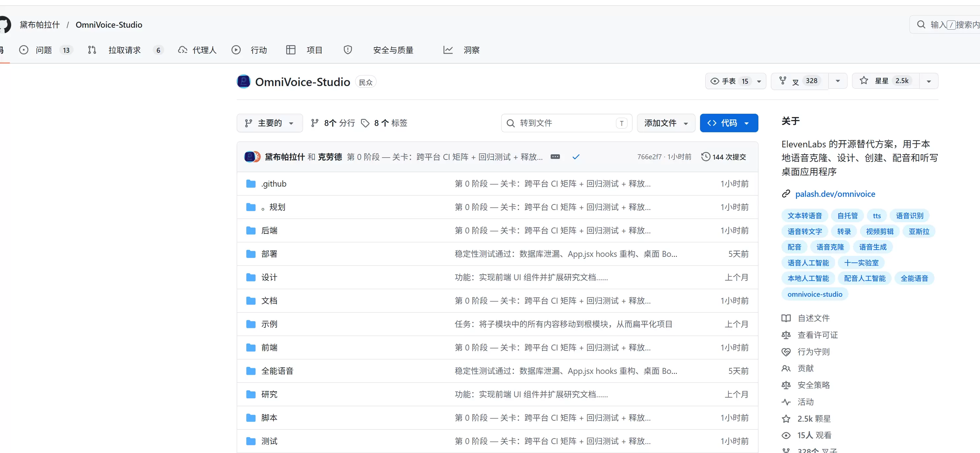Screen dimensions: 980x453
Task: Click the 示例 commit message 任务：将子模块
Action: coord(563,324)
